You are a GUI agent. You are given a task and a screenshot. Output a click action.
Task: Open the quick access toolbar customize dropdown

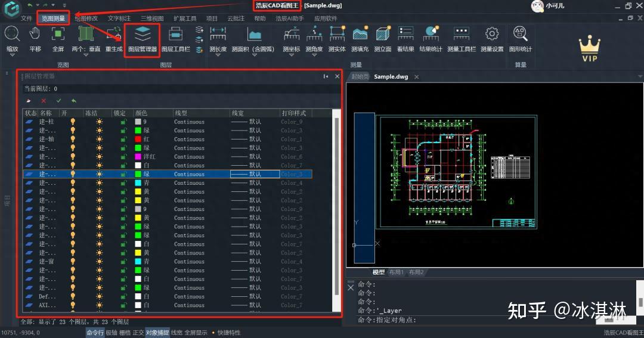point(64,5)
